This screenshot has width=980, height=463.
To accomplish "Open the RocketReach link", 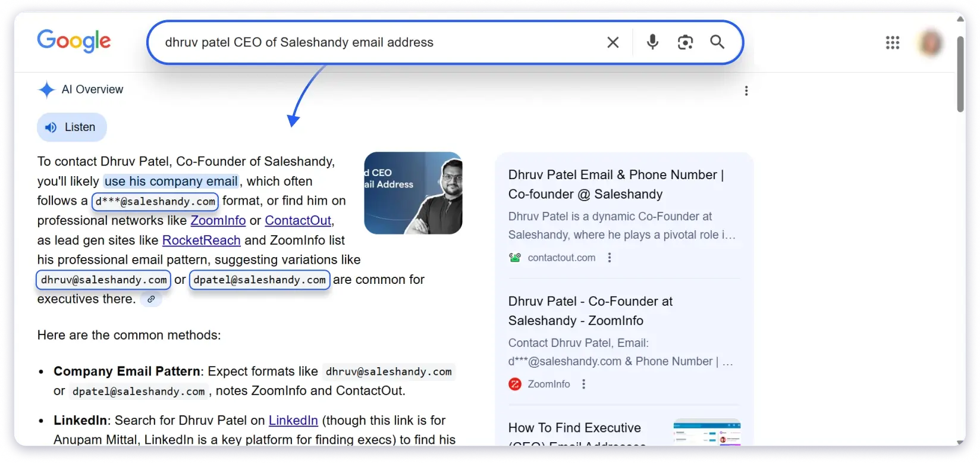I will [x=202, y=240].
